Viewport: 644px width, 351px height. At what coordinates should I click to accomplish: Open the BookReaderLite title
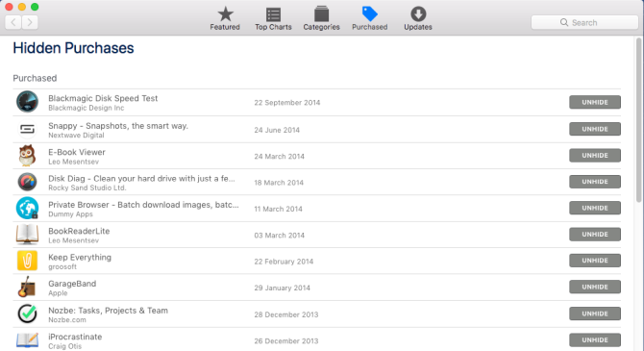pyautogui.click(x=79, y=231)
